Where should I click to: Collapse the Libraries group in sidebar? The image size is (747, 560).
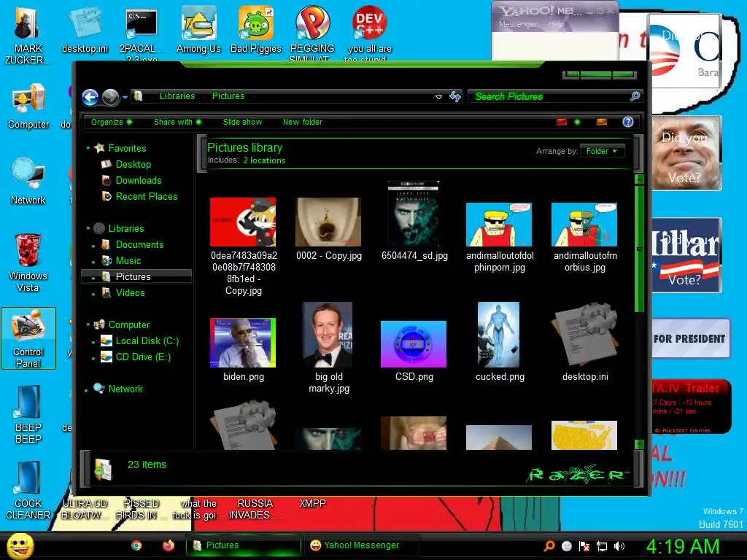pos(88,228)
